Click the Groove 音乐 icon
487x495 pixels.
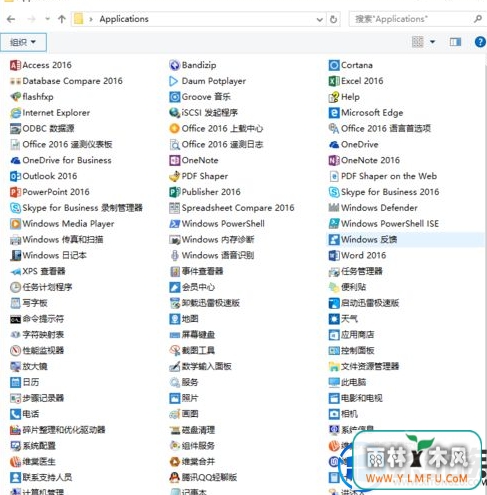[174, 97]
